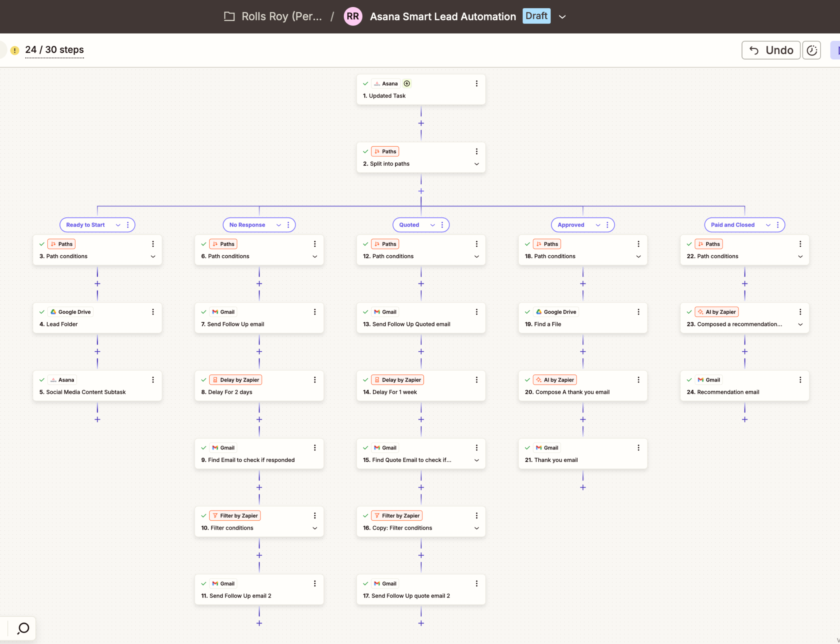The width and height of the screenshot is (840, 644).
Task: Expand step 18 Path conditions chevron
Action: (x=638, y=257)
